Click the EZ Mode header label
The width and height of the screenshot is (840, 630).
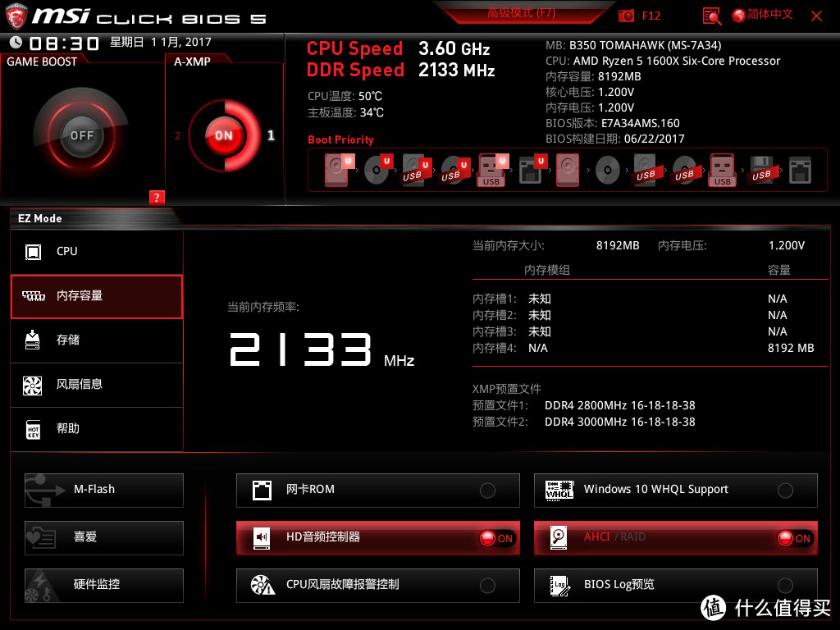pos(40,218)
